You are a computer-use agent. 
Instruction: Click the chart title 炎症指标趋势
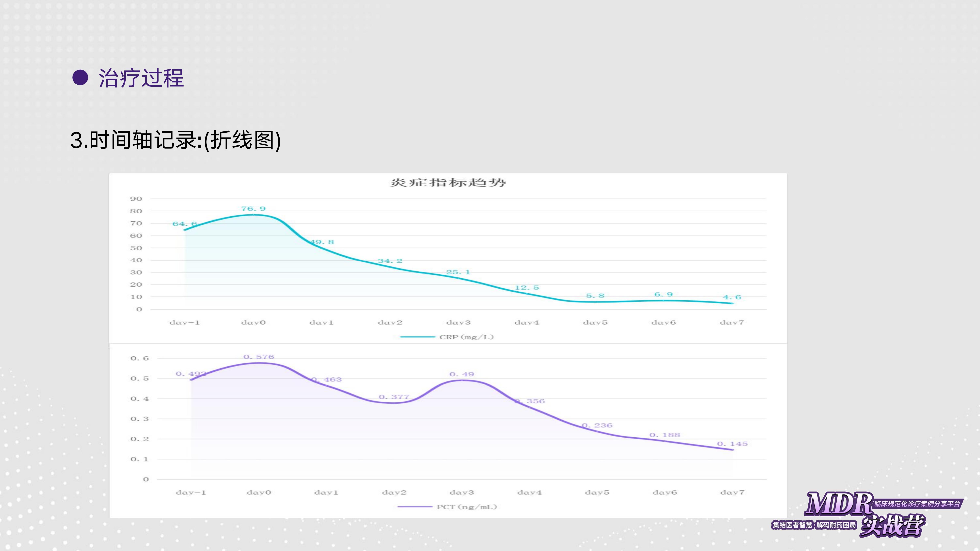pyautogui.click(x=448, y=182)
